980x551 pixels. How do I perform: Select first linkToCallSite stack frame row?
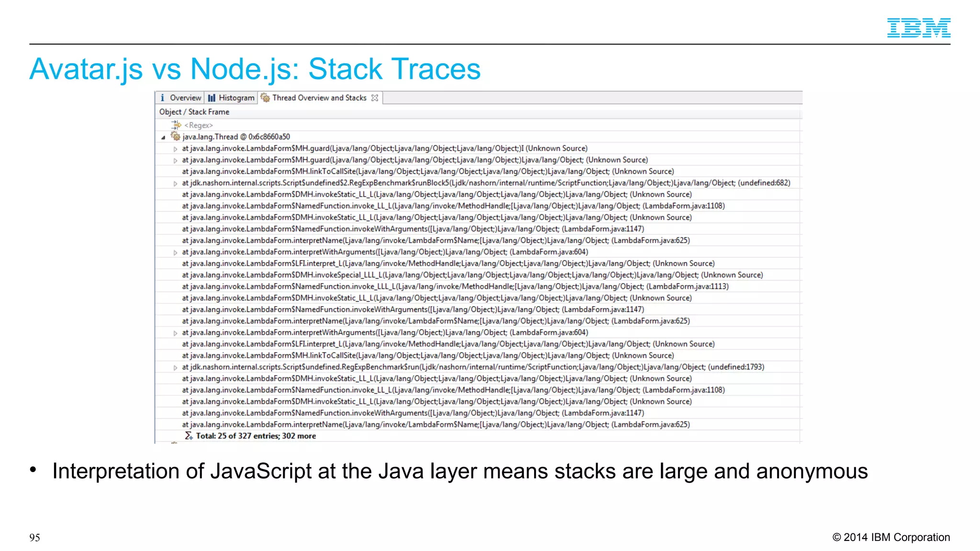coord(479,171)
